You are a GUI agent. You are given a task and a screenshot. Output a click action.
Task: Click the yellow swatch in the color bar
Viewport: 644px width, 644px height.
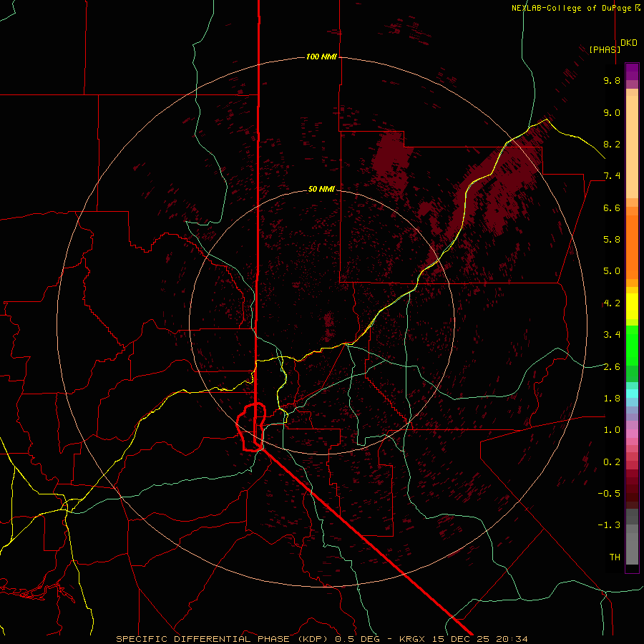632,306
